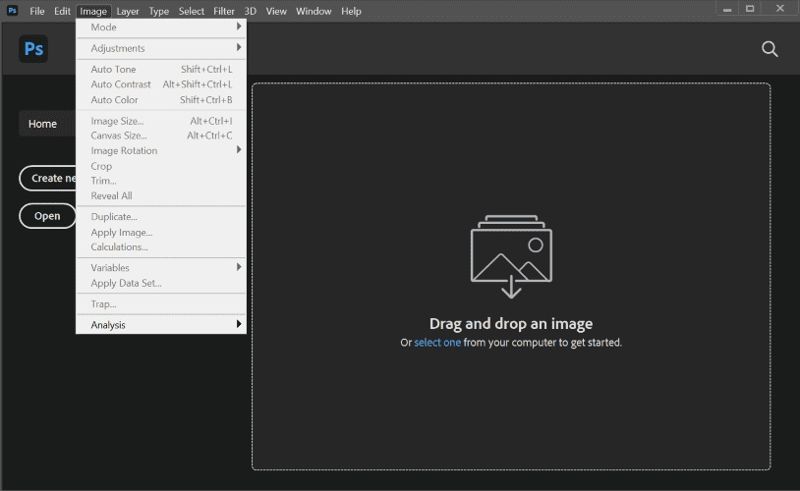Open the Window menu
800x491 pixels.
(313, 11)
